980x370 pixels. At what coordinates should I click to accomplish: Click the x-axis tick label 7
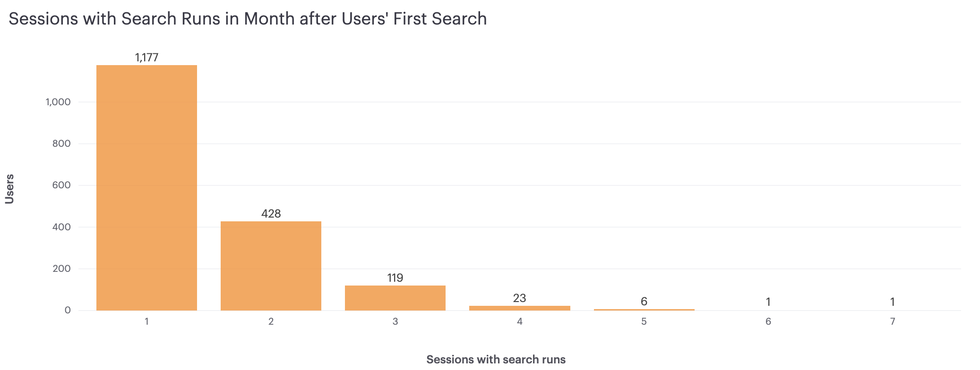(892, 322)
